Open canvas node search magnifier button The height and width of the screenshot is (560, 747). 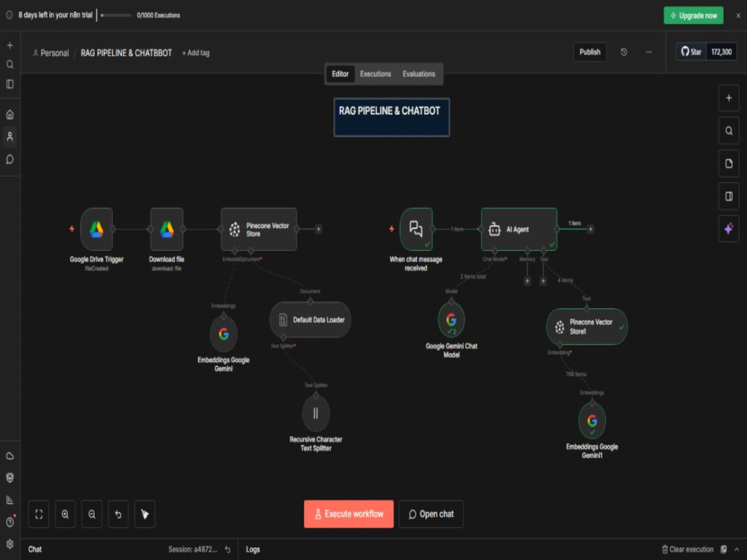point(729,131)
